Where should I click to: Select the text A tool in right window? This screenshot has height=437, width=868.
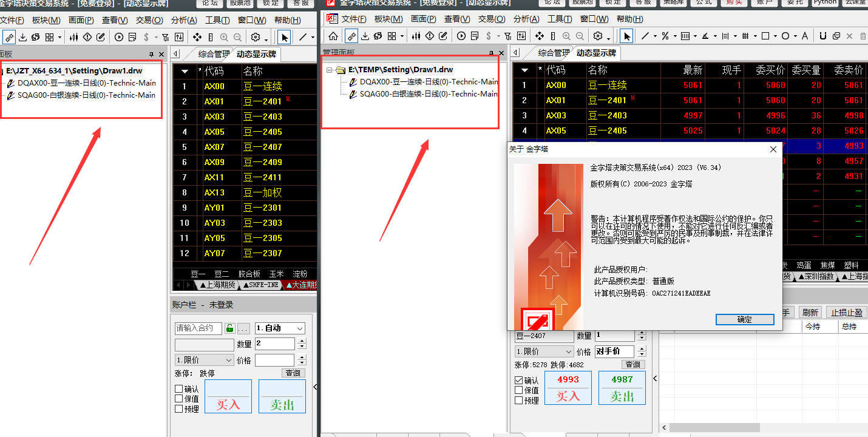coord(805,36)
